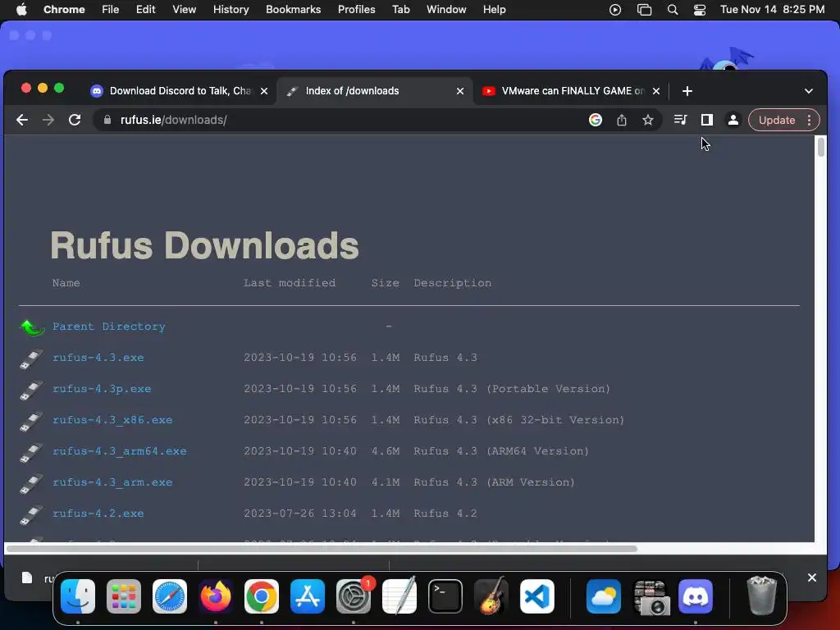Click the green Parent Directory arrow icon
The width and height of the screenshot is (840, 630).
[32, 326]
